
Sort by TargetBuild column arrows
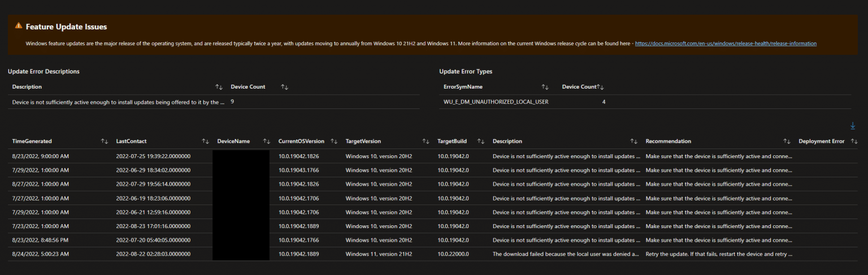click(x=481, y=141)
